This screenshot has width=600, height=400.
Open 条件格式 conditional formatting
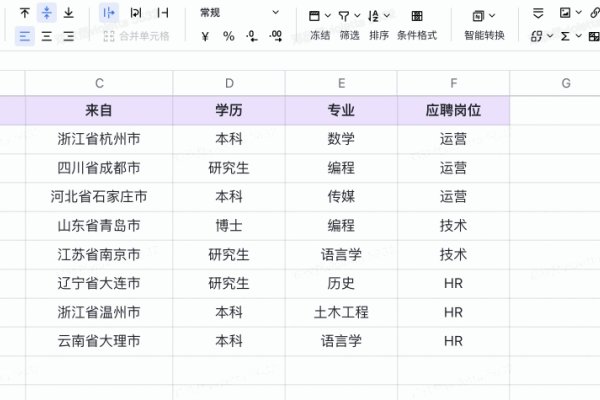(417, 25)
